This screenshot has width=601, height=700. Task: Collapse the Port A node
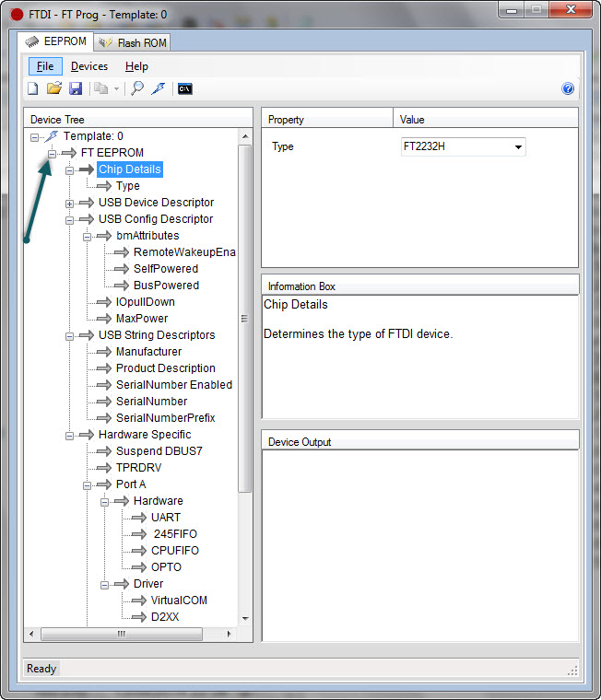(87, 485)
